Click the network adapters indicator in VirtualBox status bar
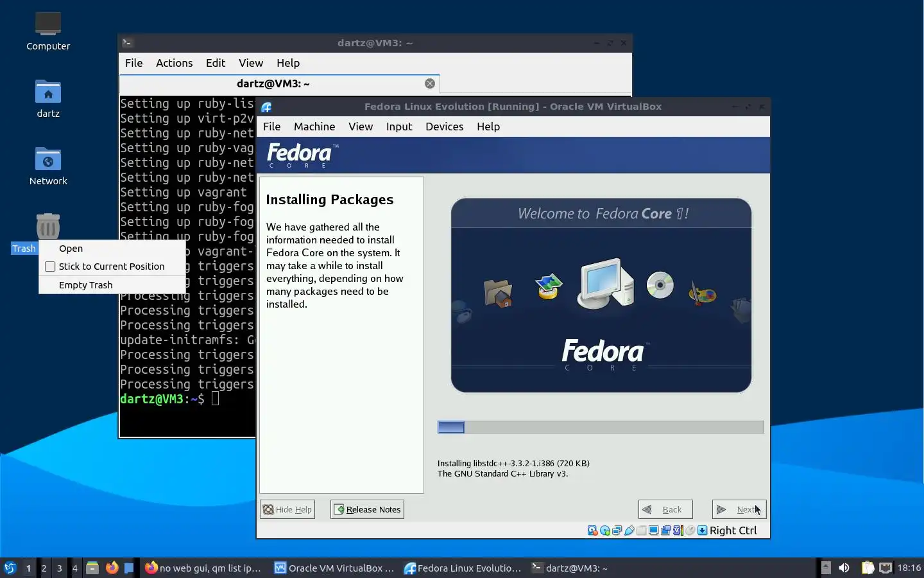 point(617,530)
